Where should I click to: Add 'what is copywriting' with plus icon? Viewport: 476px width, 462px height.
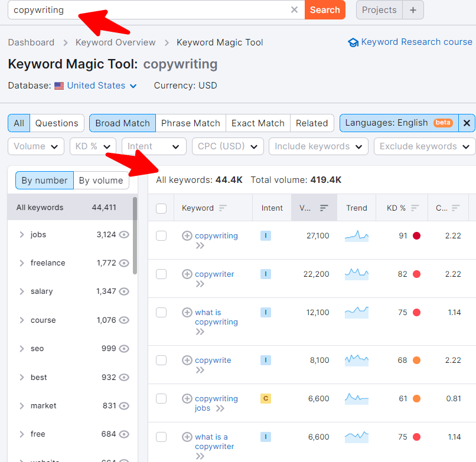coord(187,312)
